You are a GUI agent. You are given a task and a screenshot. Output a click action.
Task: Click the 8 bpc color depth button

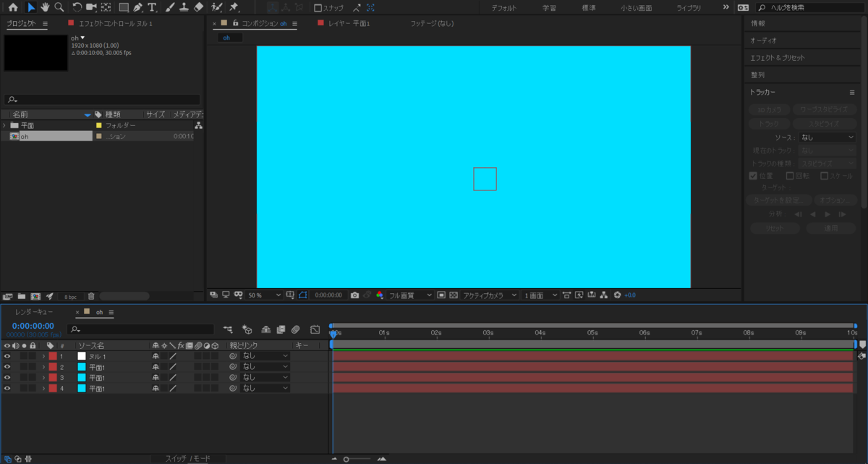click(70, 296)
